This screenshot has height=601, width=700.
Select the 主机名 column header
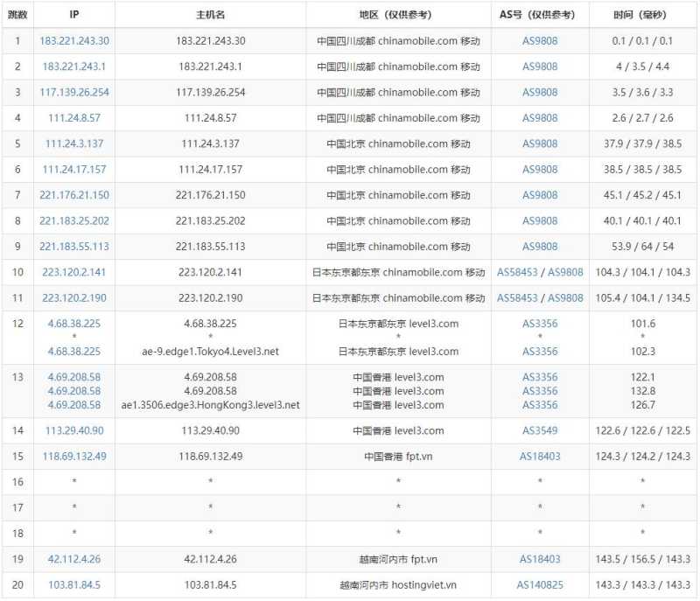coord(210,15)
